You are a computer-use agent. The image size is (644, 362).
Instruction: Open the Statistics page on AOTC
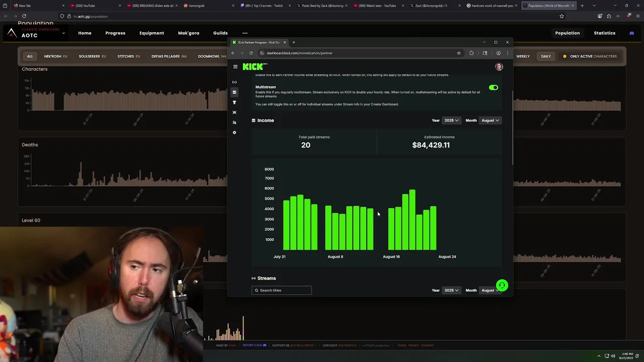(604, 33)
